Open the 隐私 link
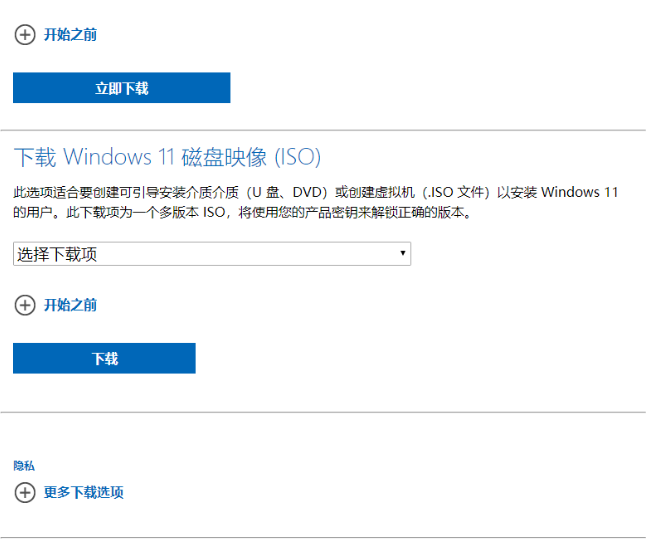Viewport: 647px width, 542px height. click(x=24, y=466)
